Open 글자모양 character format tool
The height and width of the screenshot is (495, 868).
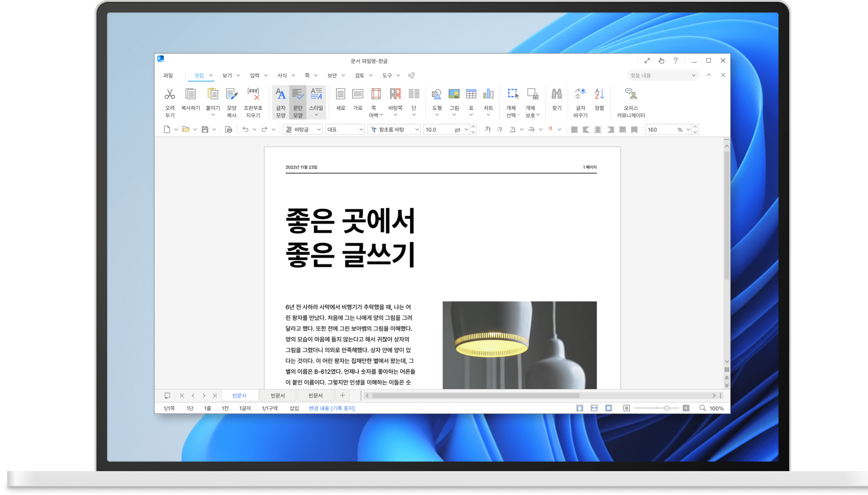[x=281, y=94]
